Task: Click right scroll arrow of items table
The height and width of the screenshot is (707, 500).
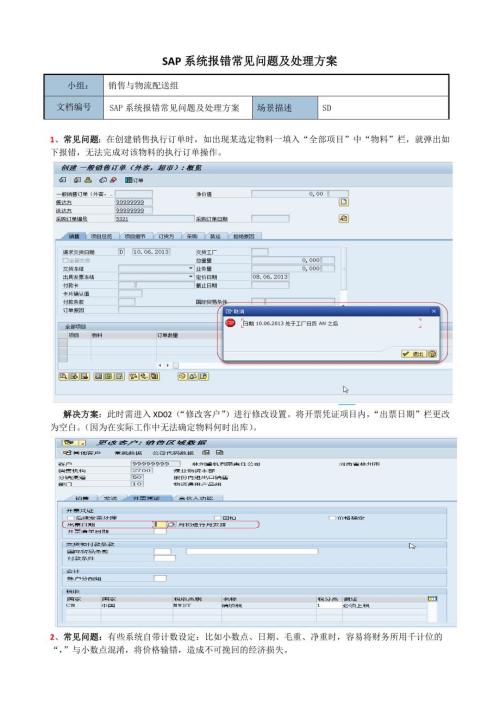Action: pos(167,365)
